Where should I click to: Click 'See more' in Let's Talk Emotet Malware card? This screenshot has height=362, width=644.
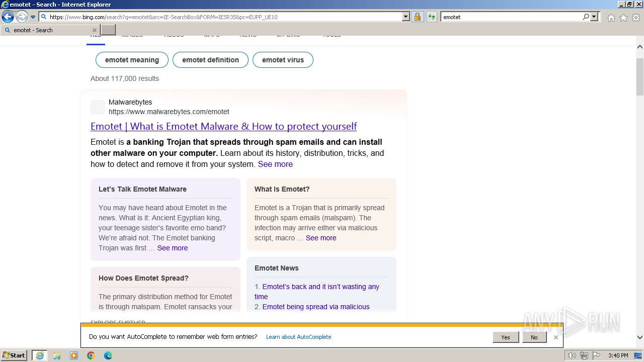173,248
